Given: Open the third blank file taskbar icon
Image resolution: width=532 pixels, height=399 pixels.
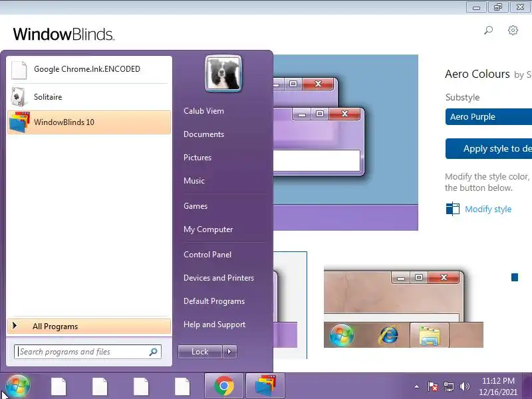Looking at the screenshot, I should pyautogui.click(x=141, y=386).
